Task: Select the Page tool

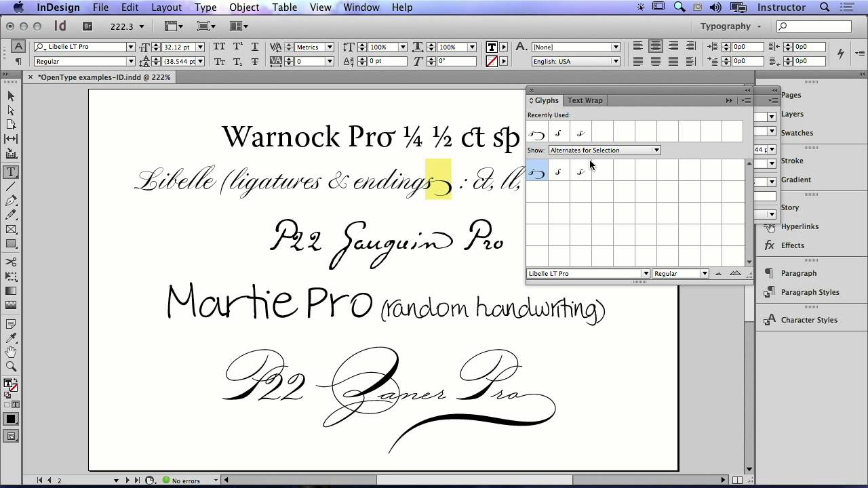Action: point(11,125)
